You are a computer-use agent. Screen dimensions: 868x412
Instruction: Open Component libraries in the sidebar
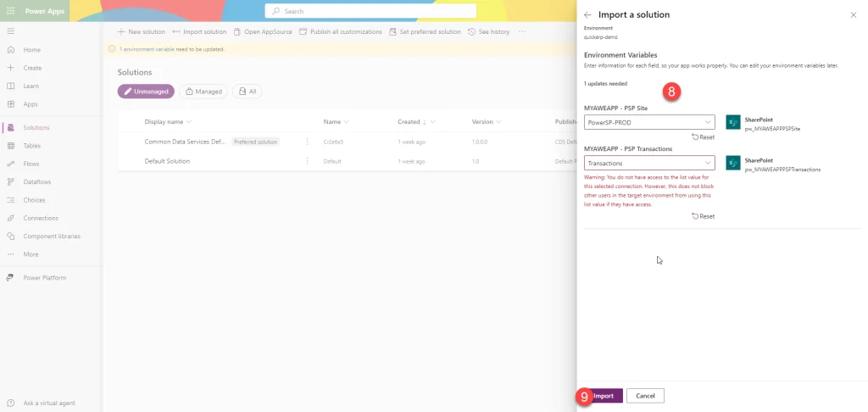[52, 236]
